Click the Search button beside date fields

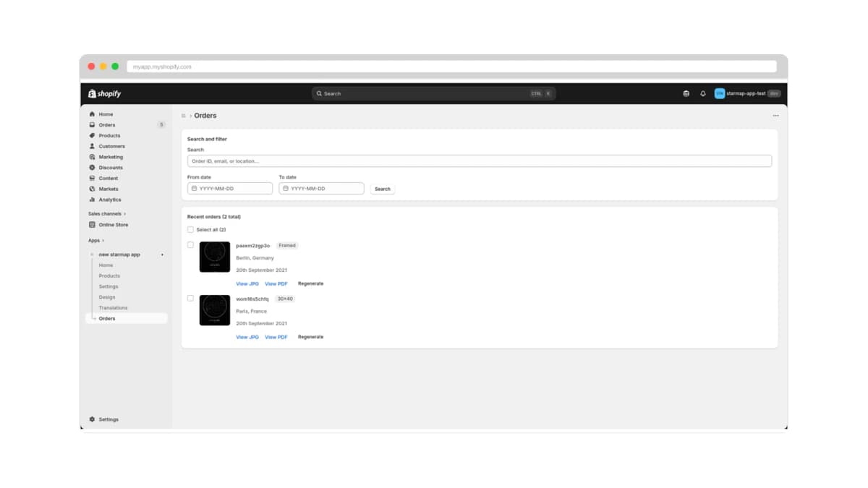[383, 189]
